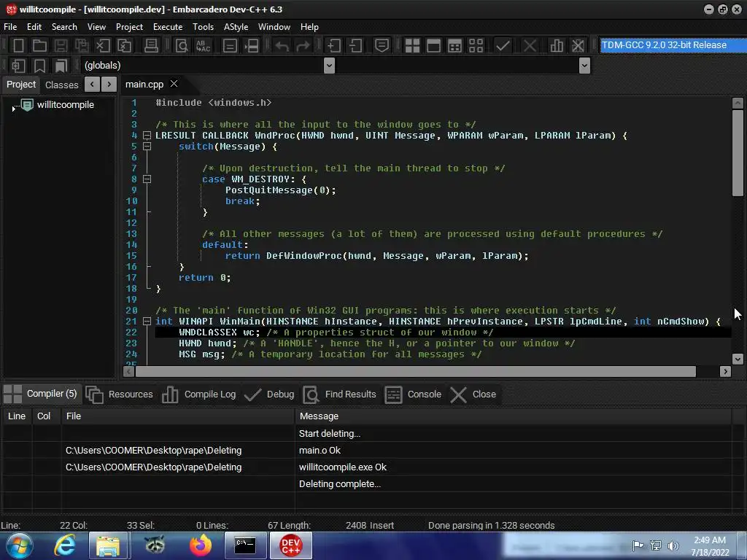The width and height of the screenshot is (747, 560).
Task: Click the Find magnifier toolbar icon
Action: click(182, 46)
